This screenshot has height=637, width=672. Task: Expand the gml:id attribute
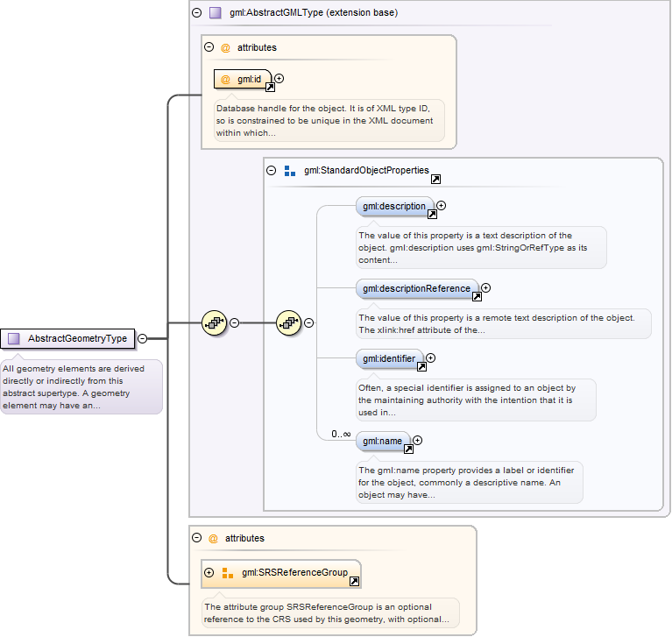279,79
